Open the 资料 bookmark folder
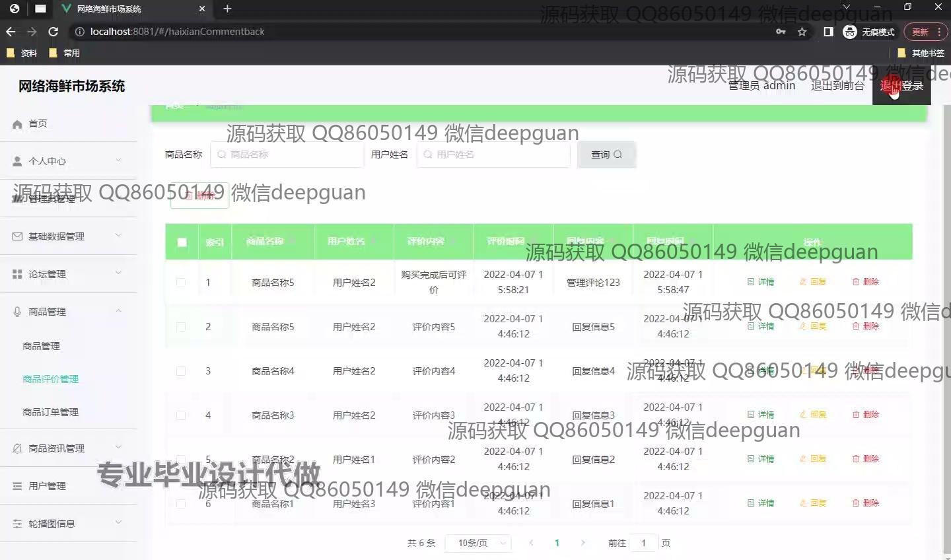Image resolution: width=951 pixels, height=560 pixels. tap(22, 53)
